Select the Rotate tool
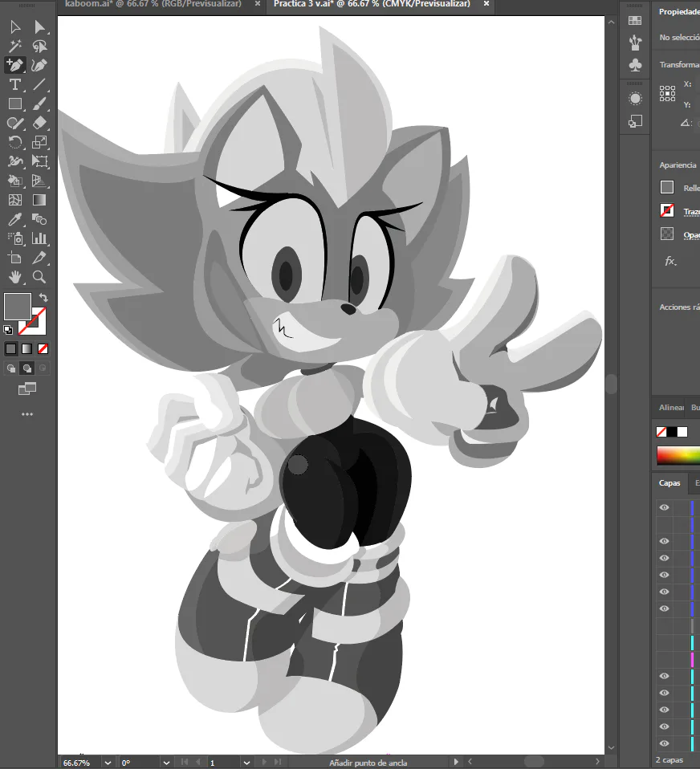 click(14, 142)
